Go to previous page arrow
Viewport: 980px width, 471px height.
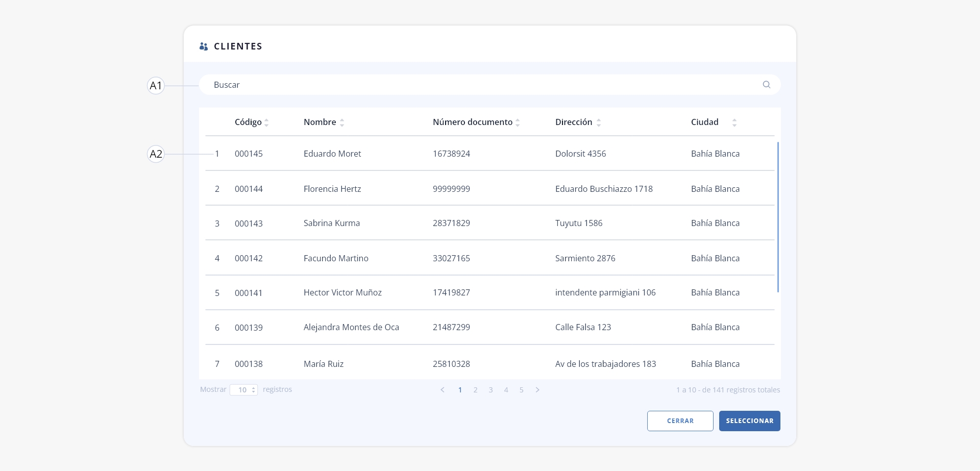point(443,390)
